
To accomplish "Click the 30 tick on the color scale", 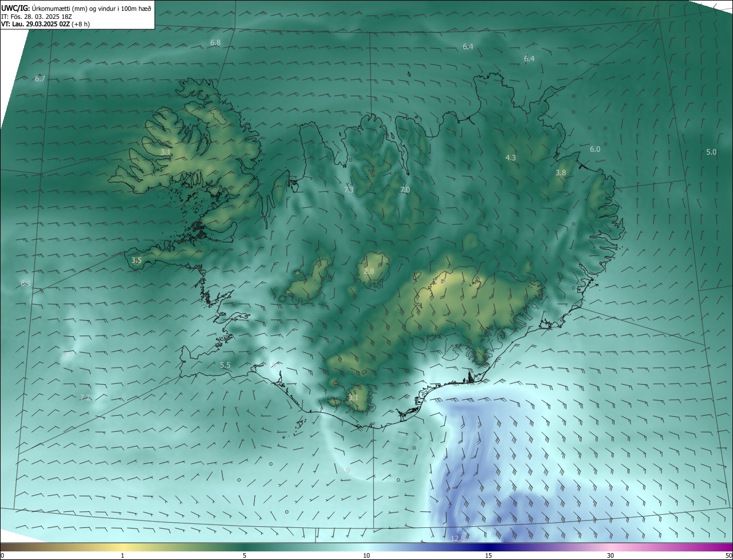I will [x=610, y=555].
